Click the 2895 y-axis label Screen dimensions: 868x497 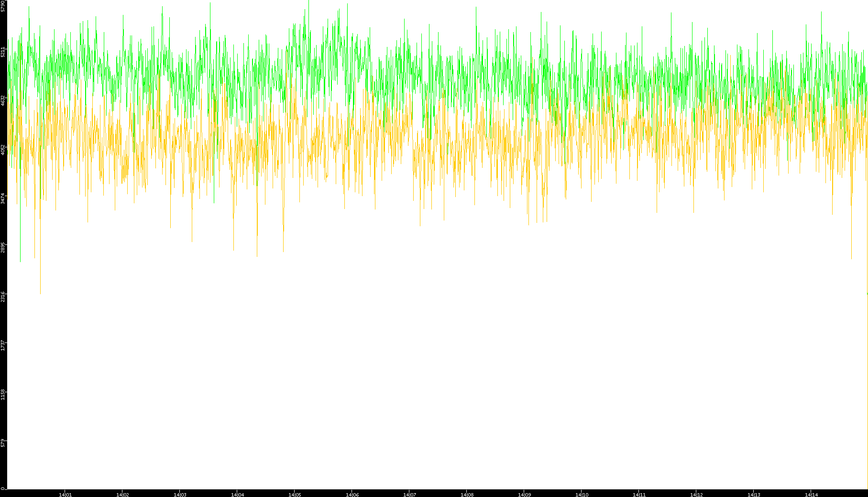point(3,247)
